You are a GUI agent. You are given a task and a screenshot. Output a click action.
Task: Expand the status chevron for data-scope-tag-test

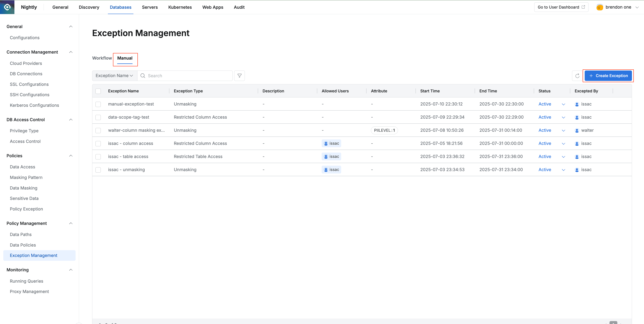click(563, 117)
